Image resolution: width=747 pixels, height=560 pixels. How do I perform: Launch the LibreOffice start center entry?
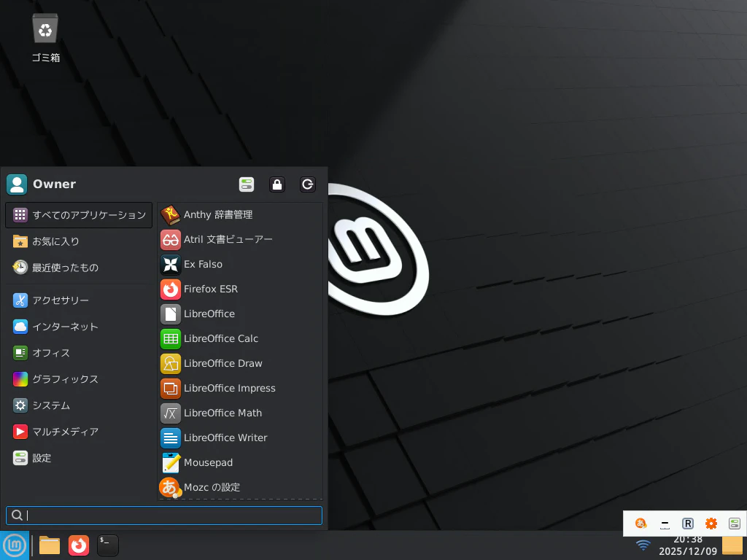click(x=240, y=314)
